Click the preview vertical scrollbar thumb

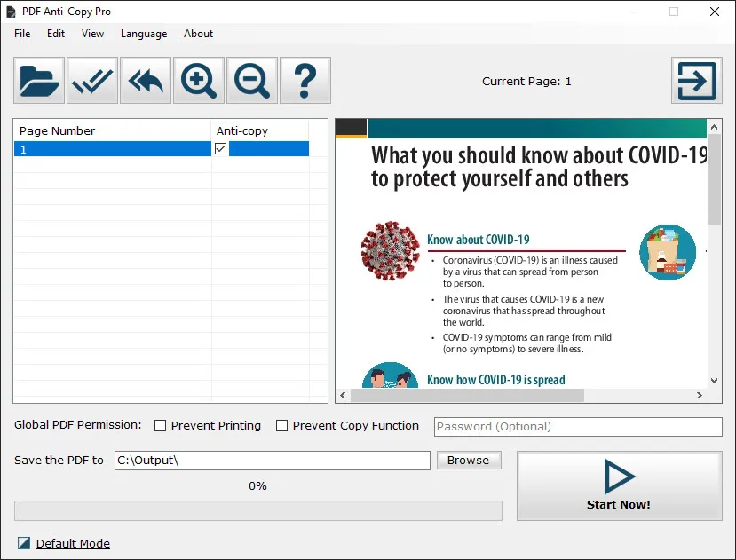click(x=714, y=179)
